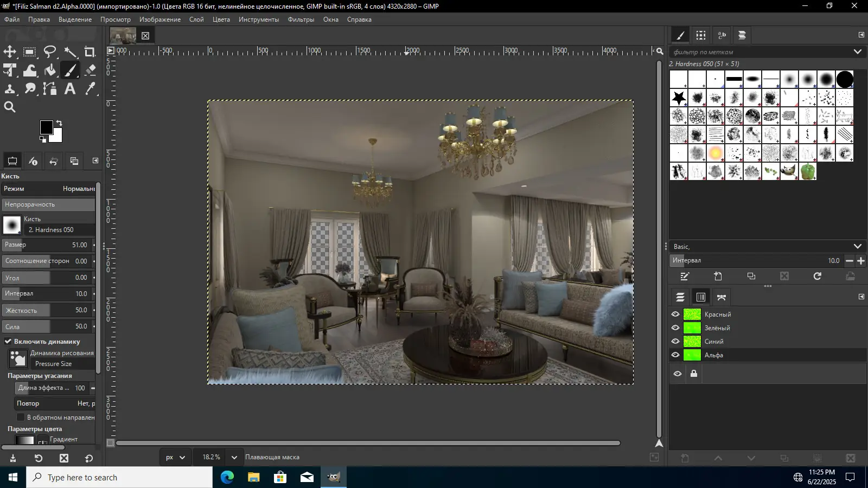The image size is (868, 488).
Task: Toggle visibility of Альфа channel
Action: pos(675,355)
